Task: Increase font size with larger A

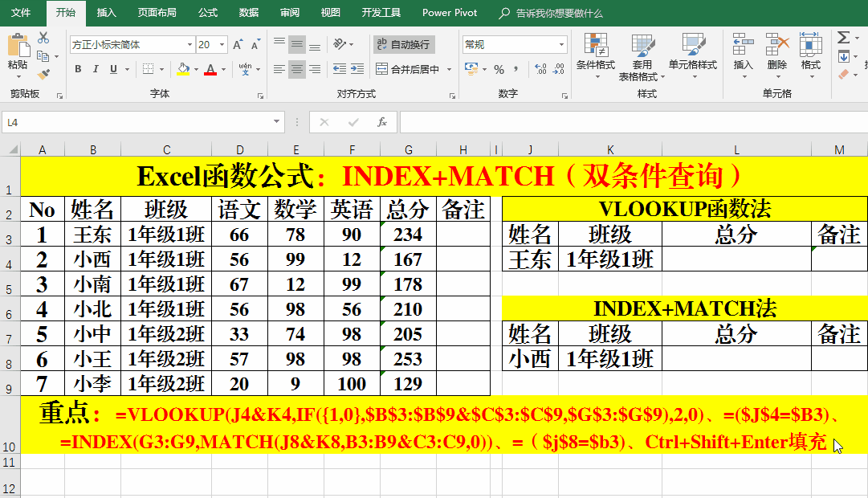Action: click(x=238, y=45)
